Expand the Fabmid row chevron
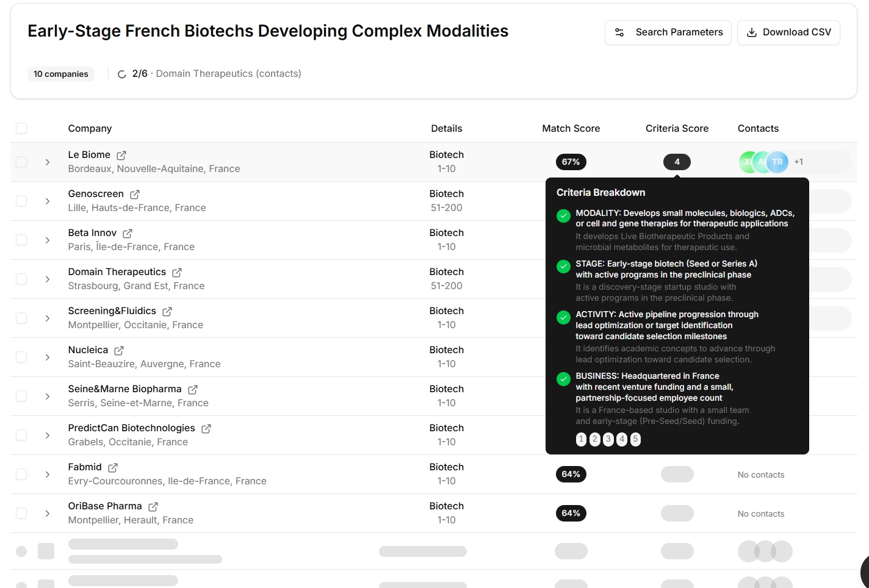Viewport: 869px width, 588px height. coord(47,474)
